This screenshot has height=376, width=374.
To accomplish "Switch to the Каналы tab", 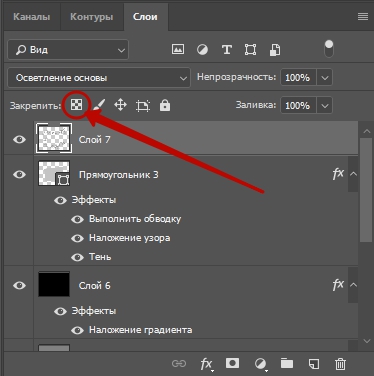I will pyautogui.click(x=32, y=17).
